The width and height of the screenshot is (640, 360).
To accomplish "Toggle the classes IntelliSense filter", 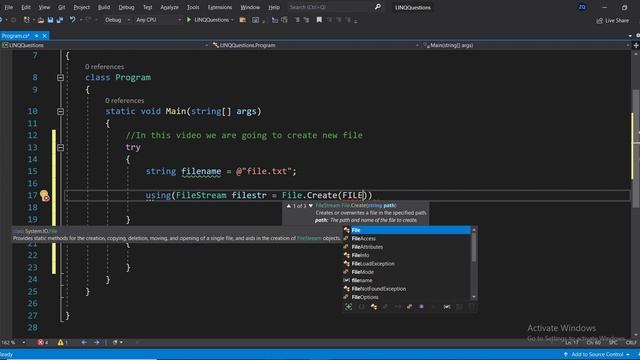I will pyautogui.click(x=373, y=307).
